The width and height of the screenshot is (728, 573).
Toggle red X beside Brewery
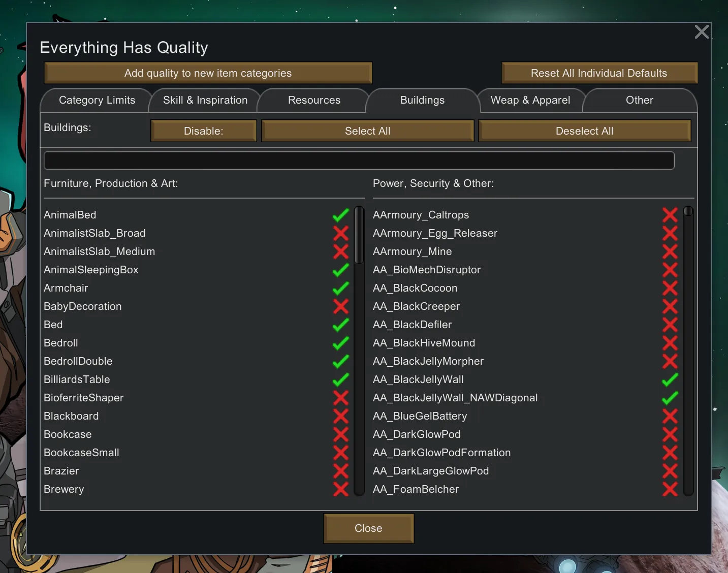tap(340, 489)
